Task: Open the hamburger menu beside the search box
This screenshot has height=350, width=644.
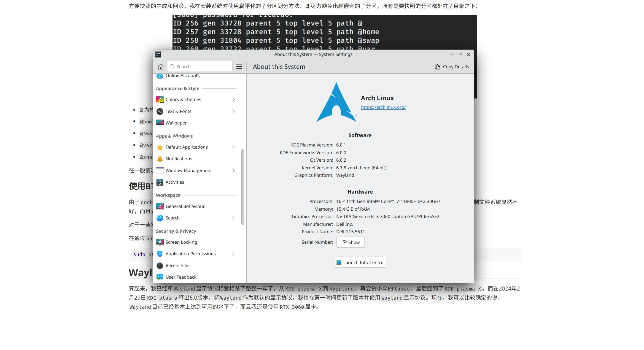Action: click(239, 67)
